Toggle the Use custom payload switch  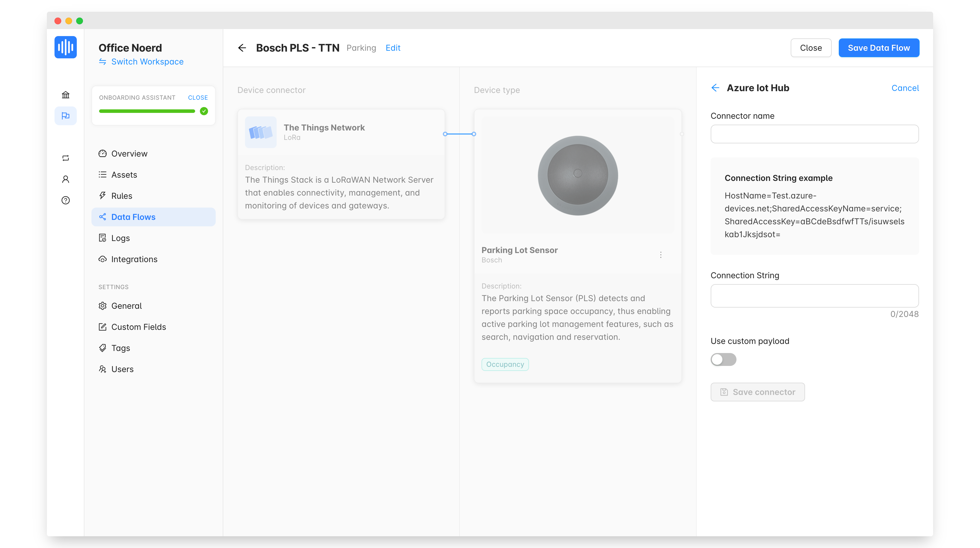click(723, 360)
